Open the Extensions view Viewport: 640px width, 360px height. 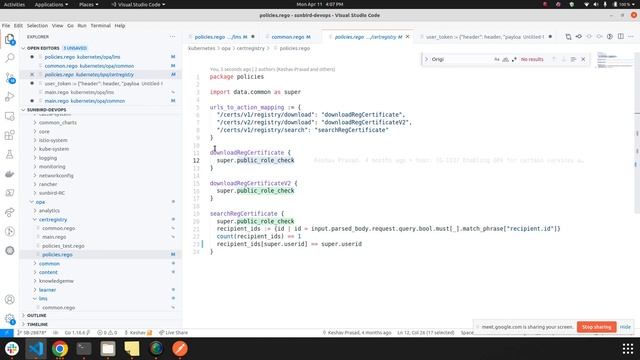(x=10, y=135)
